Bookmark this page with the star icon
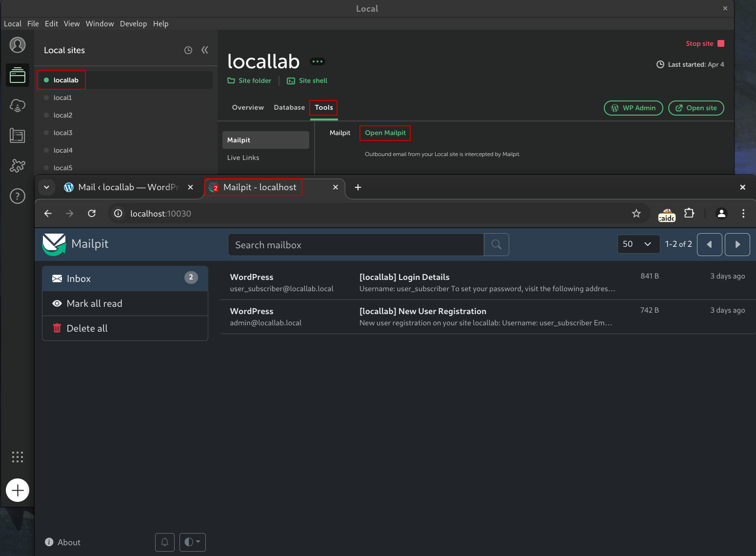The height and width of the screenshot is (556, 756). click(636, 214)
